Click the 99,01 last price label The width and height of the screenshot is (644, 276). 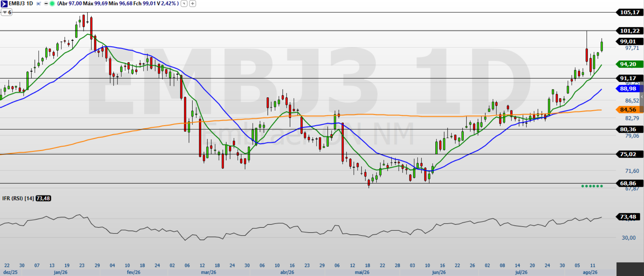[x=630, y=41]
